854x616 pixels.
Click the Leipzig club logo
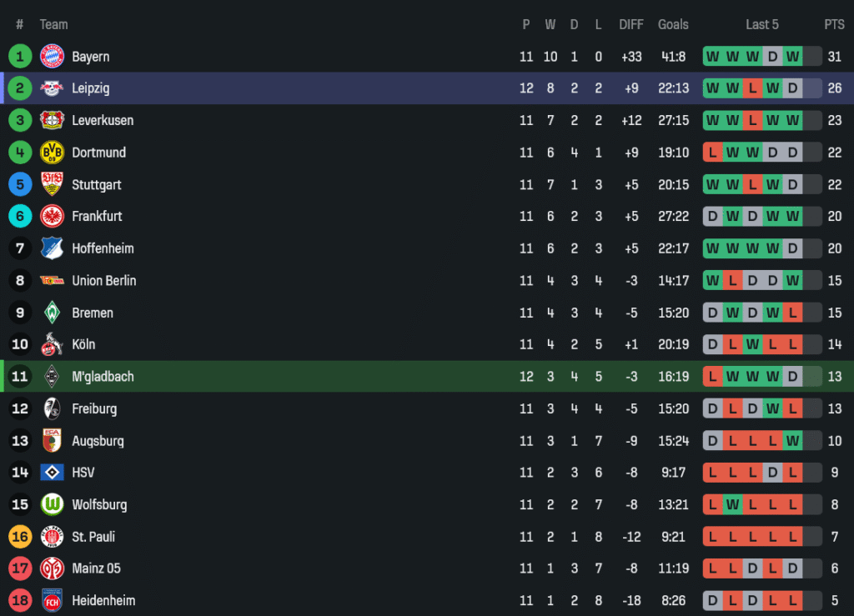(53, 88)
